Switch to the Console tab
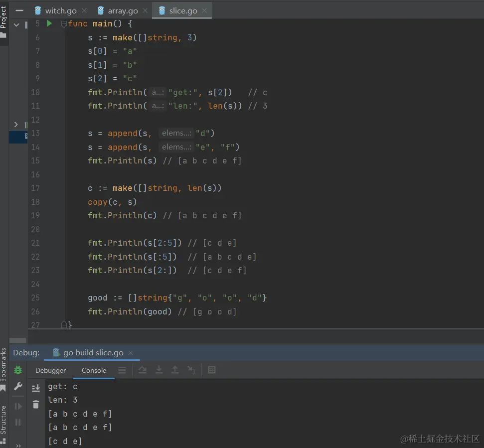This screenshot has height=448, width=484. tap(94, 370)
